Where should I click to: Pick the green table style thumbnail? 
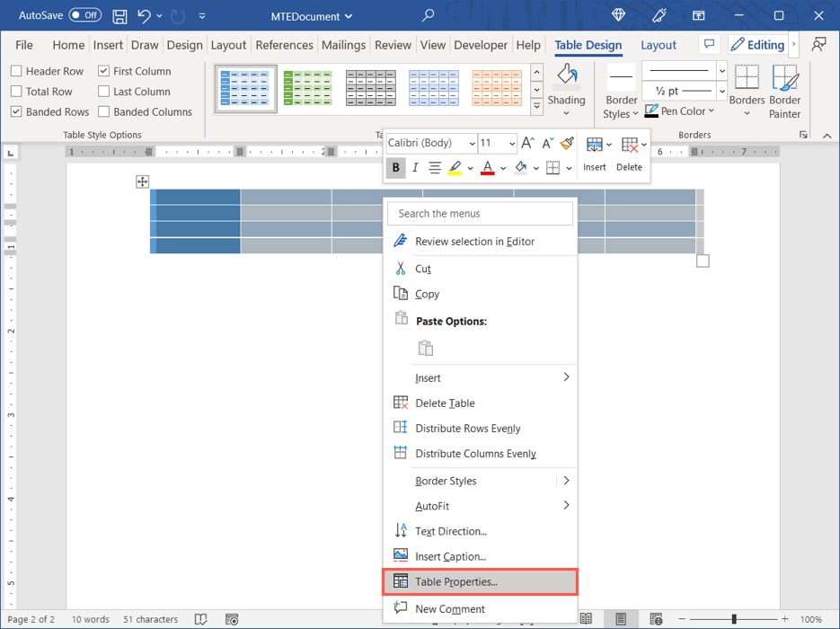pyautogui.click(x=308, y=88)
